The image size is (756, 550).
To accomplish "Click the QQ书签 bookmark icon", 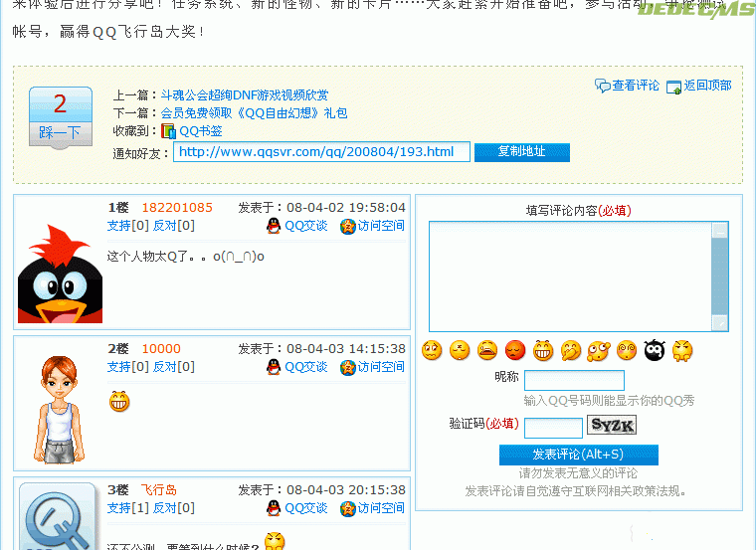I will pos(168,131).
